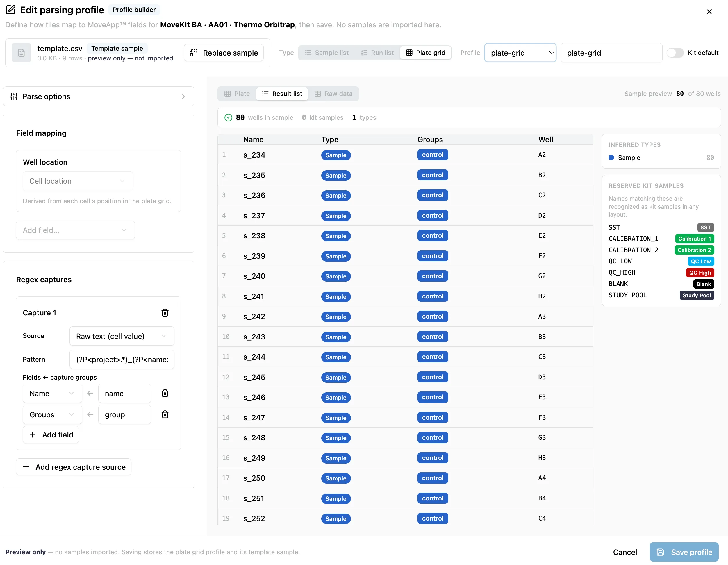Click the Parse options sliders icon
Viewport: 728px width, 565px height.
click(x=14, y=96)
